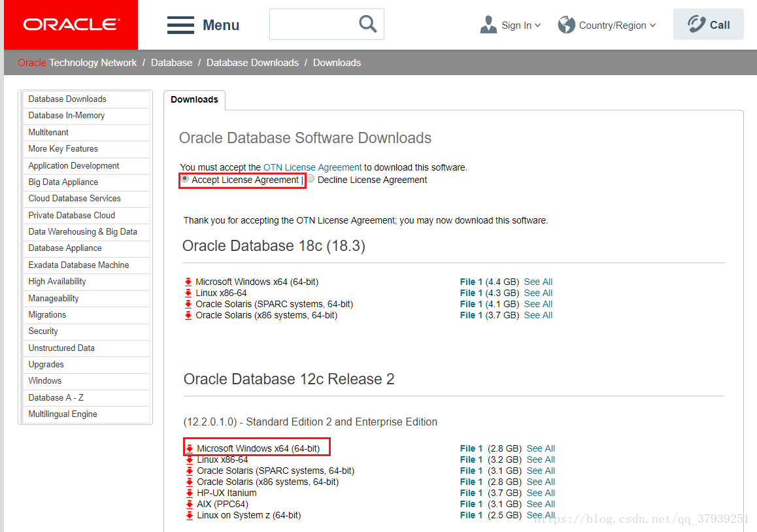
Task: Click download arrow for 12c Windows x64
Action: coord(190,448)
